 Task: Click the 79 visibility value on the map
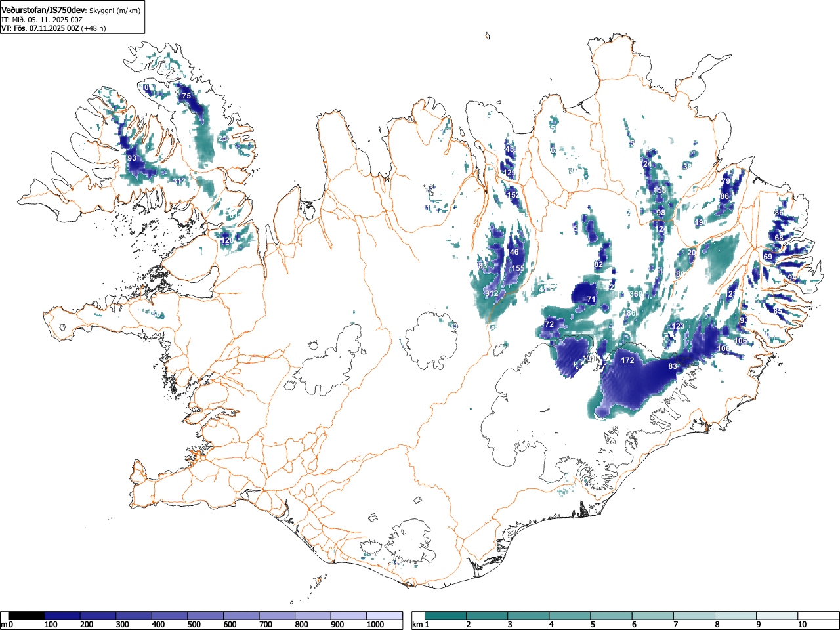point(726,181)
